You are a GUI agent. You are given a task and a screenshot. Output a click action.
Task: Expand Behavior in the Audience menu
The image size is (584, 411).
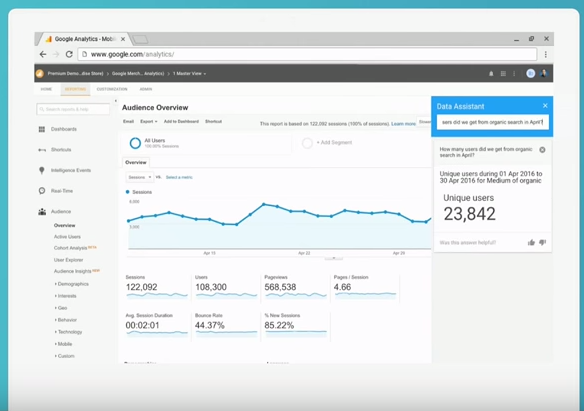(66, 320)
